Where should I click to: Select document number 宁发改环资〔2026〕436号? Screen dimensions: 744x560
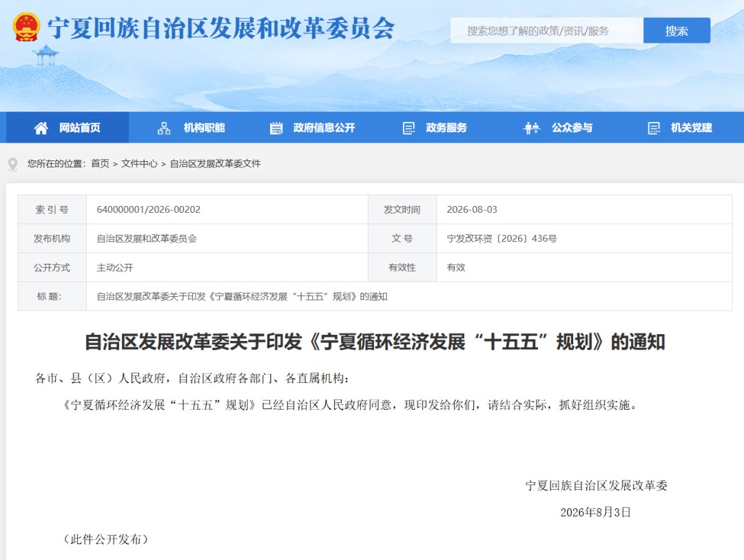502,239
